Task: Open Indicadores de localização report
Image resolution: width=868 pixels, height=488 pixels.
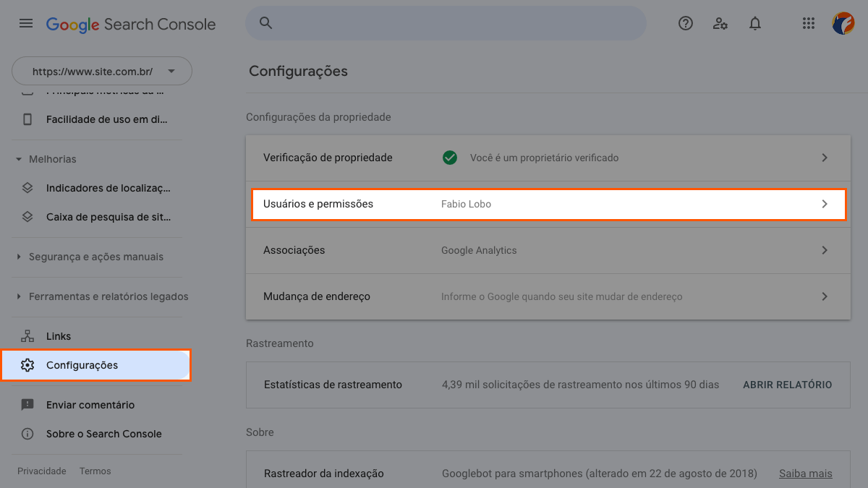Action: (x=97, y=188)
